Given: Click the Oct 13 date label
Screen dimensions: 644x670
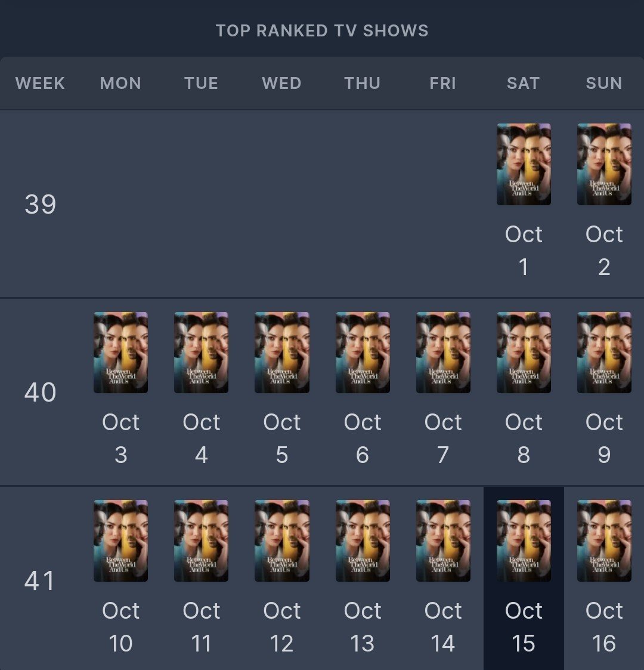Looking at the screenshot, I should pyautogui.click(x=363, y=626).
